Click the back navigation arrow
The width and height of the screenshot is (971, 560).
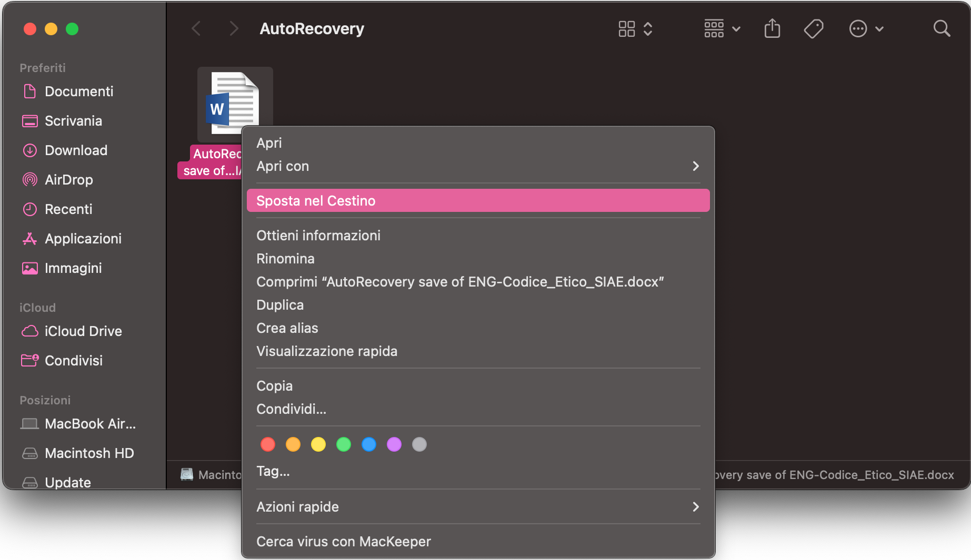coord(196,28)
